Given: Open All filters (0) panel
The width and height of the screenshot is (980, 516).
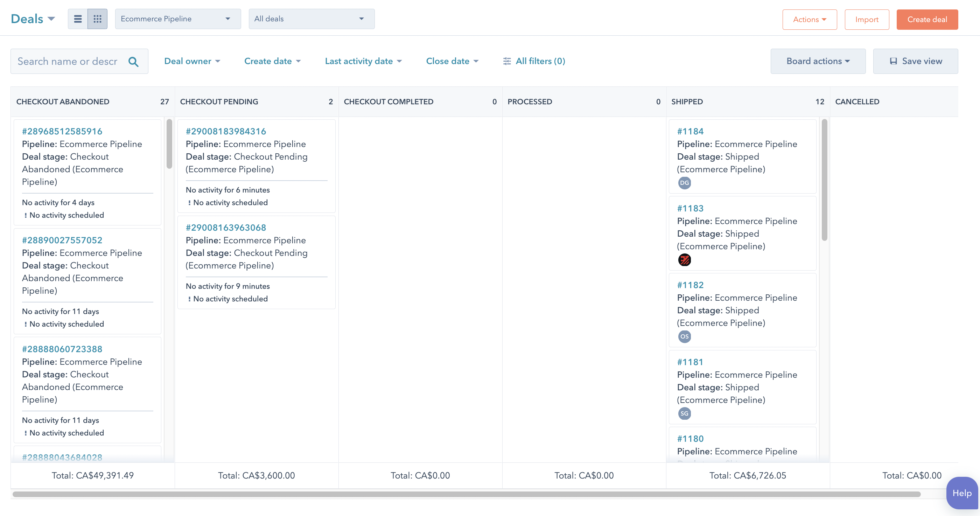Looking at the screenshot, I should (x=534, y=61).
